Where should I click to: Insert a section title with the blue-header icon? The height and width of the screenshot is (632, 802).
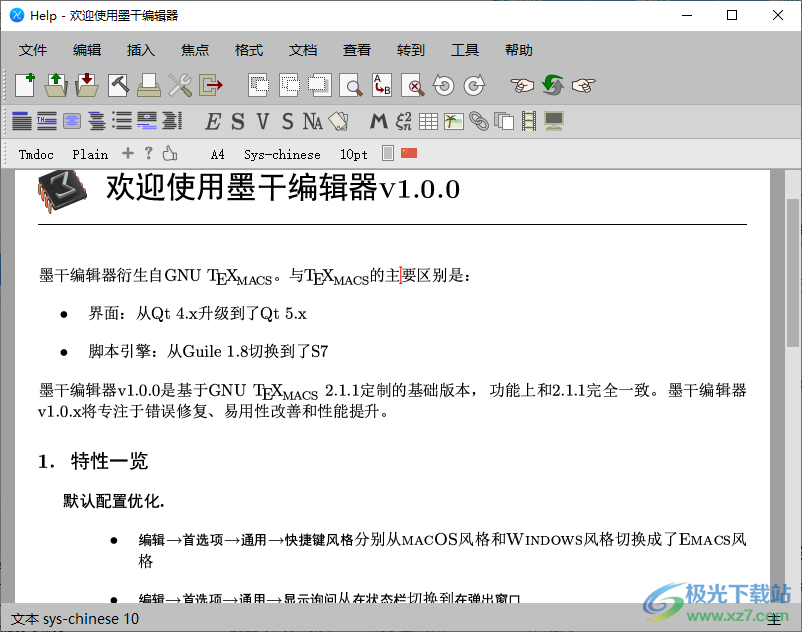pyautogui.click(x=21, y=121)
